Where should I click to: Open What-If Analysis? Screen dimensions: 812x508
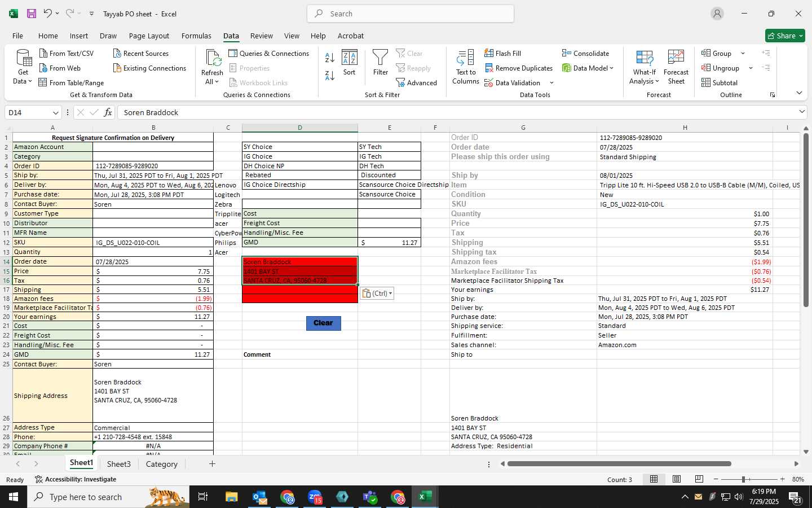point(645,67)
